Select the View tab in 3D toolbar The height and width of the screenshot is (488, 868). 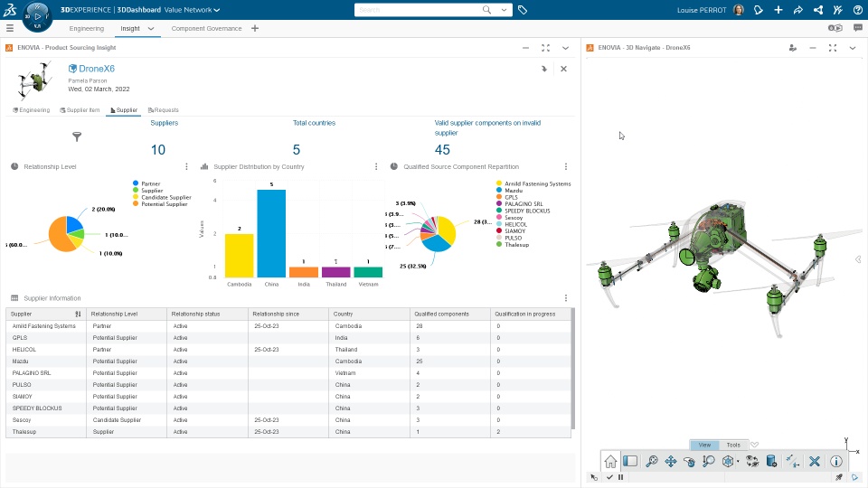point(704,445)
